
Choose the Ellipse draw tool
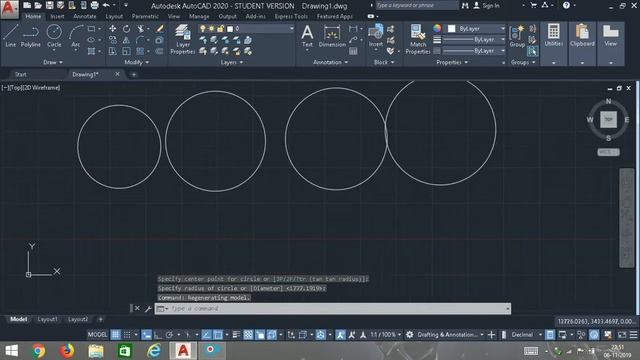pyautogui.click(x=91, y=40)
